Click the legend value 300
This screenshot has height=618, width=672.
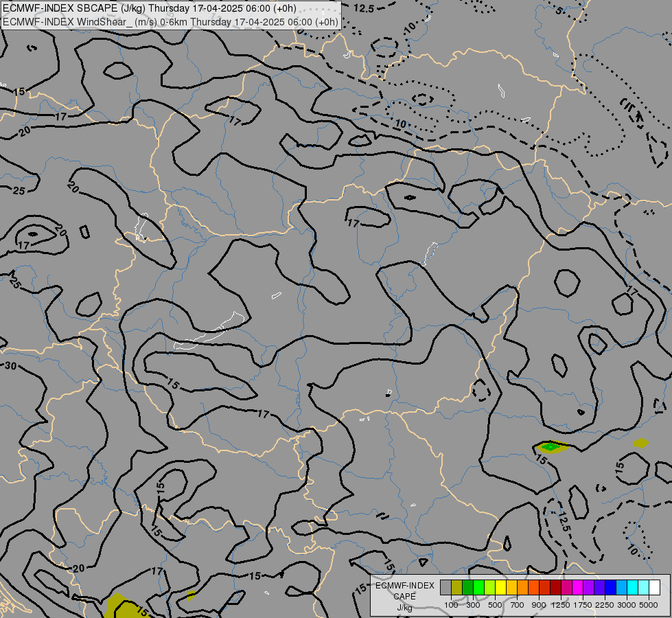pos(473,605)
